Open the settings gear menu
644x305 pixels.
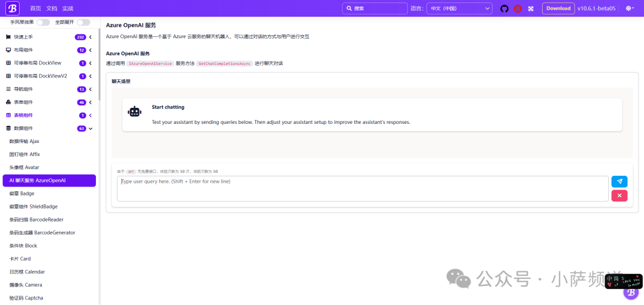(x=630, y=8)
